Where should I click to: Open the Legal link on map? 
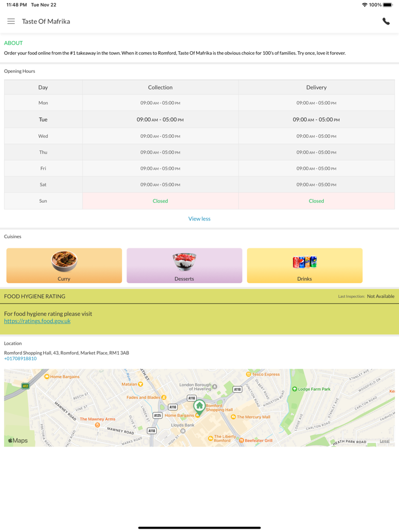(x=384, y=441)
